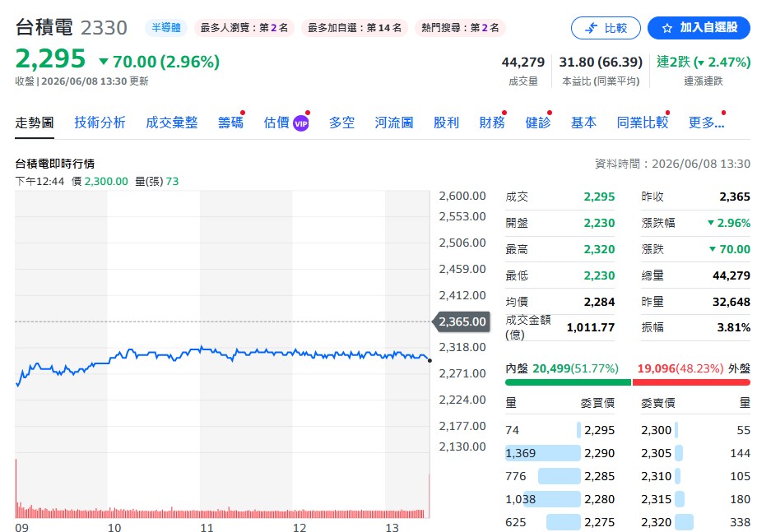Screen dimensions: 757x532
Task: Switch to 技術分析 tab
Action: 100,123
